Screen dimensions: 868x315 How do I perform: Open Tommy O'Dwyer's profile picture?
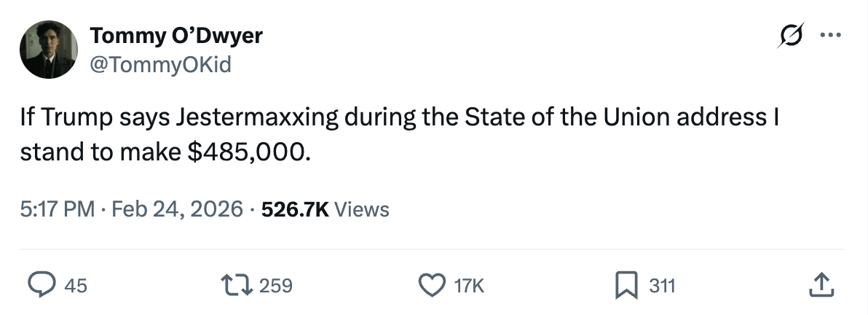[49, 50]
